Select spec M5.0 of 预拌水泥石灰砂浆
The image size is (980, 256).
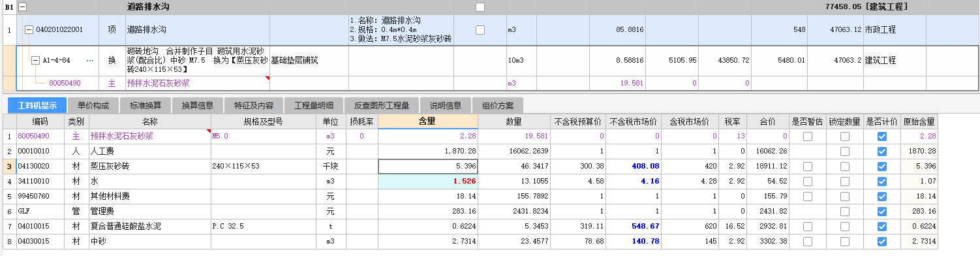point(264,136)
